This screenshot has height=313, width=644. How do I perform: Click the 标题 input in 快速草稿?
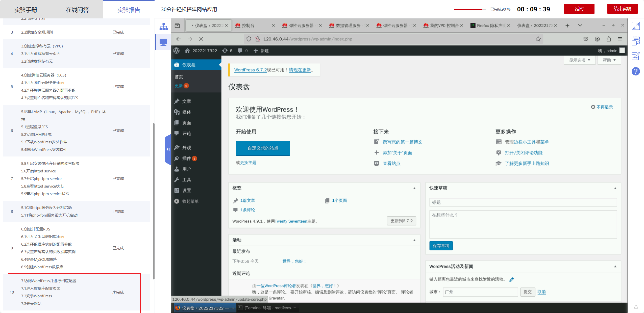[x=523, y=202]
